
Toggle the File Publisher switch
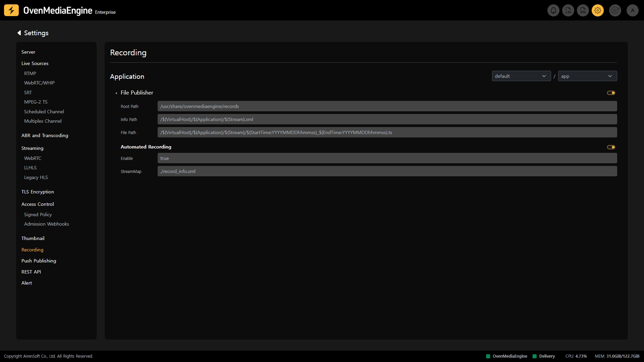[611, 93]
